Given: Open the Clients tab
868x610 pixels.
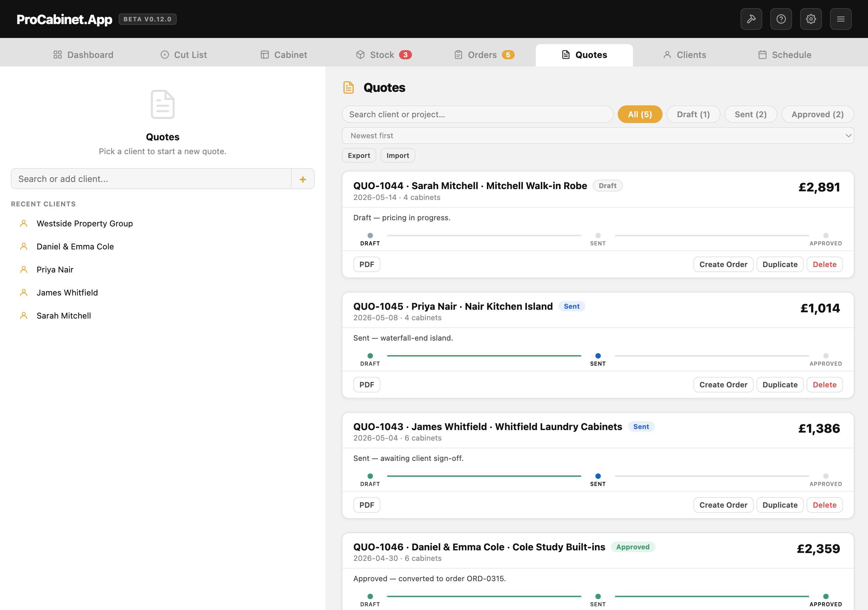Looking at the screenshot, I should point(684,55).
